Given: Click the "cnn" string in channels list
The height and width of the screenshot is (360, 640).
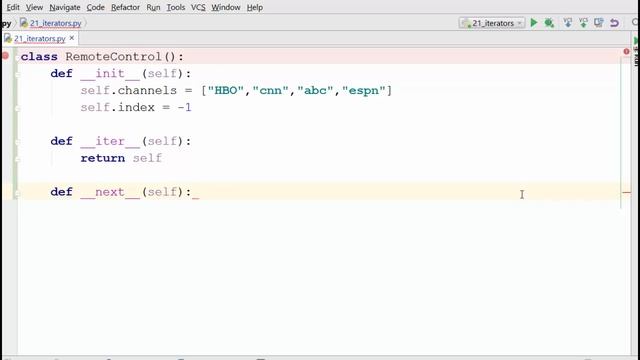Looking at the screenshot, I should [x=271, y=90].
